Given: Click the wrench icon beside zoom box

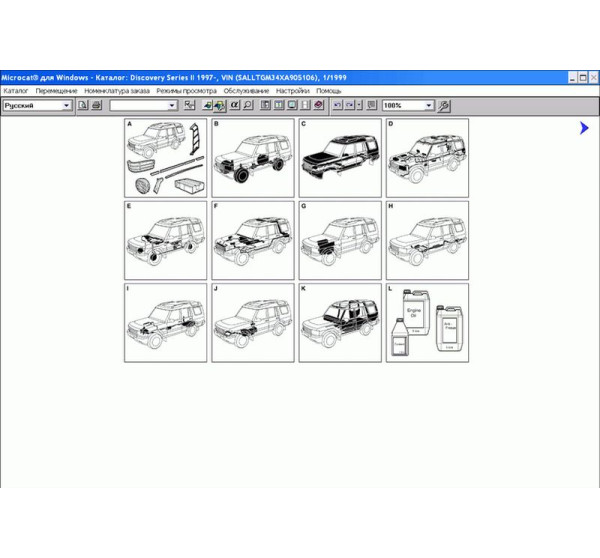Looking at the screenshot, I should (444, 105).
